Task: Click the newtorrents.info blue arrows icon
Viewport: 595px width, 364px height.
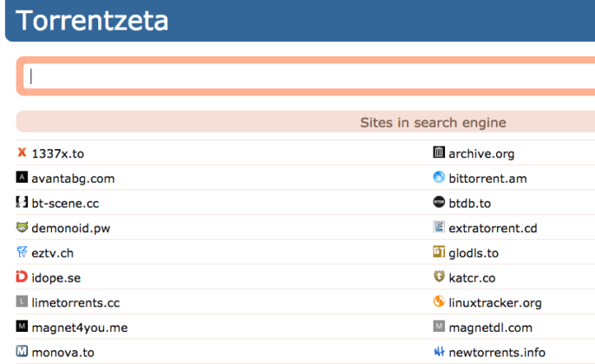Action: coord(439,351)
